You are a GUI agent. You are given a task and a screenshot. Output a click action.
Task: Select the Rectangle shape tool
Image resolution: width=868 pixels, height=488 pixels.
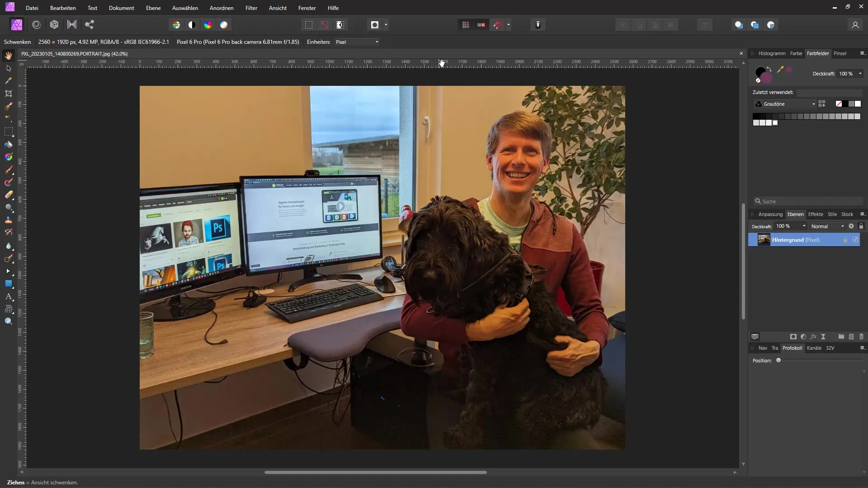9,284
